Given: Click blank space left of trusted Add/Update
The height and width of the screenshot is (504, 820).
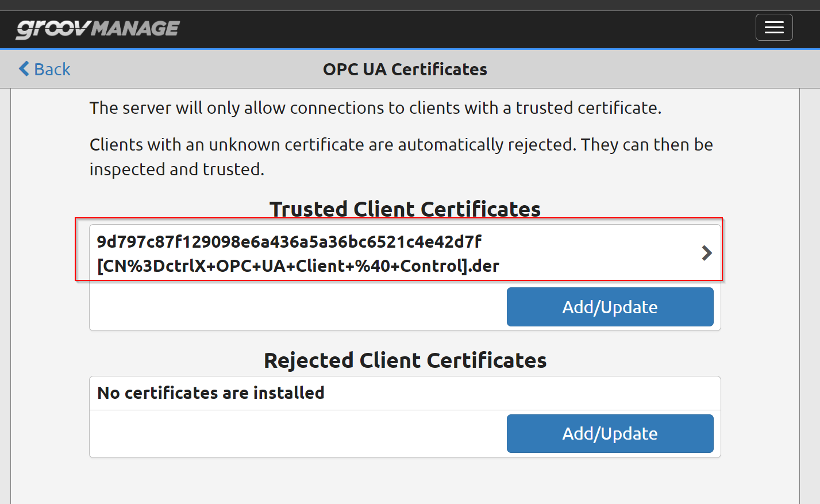Looking at the screenshot, I should [298, 307].
